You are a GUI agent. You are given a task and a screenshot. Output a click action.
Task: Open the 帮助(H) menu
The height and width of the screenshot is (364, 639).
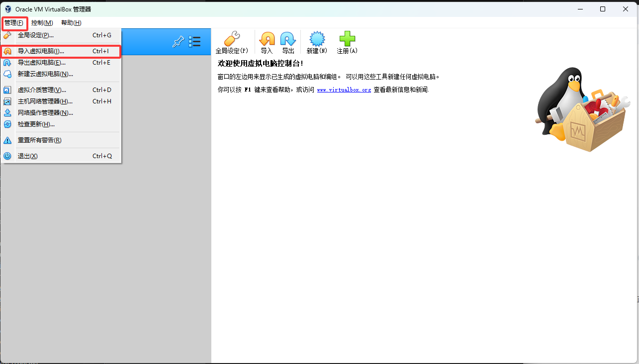tap(71, 23)
